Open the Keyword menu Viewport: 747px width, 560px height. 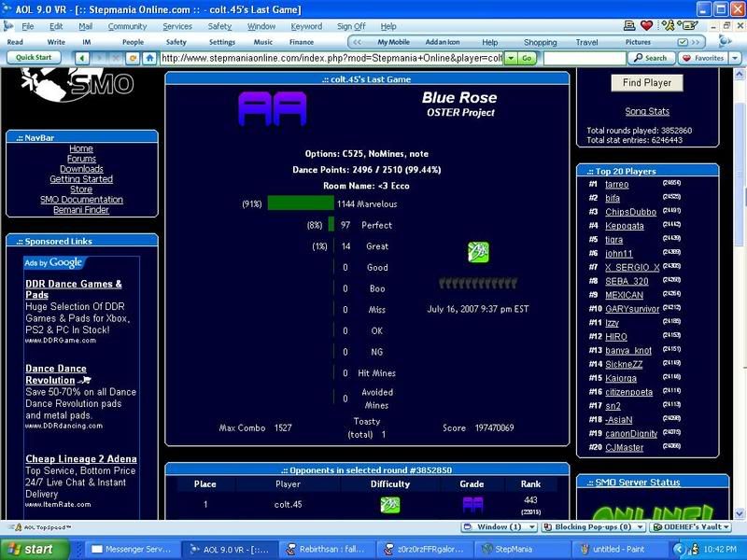coord(306,26)
